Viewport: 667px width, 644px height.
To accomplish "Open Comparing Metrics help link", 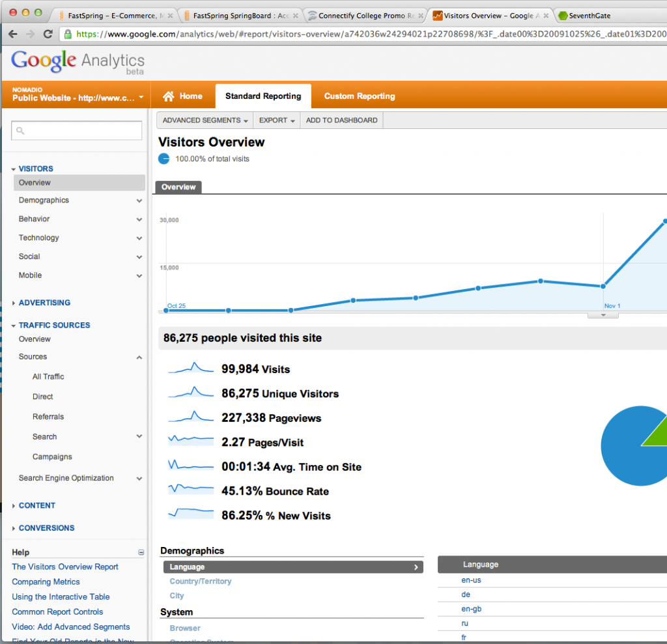I will coord(46,582).
